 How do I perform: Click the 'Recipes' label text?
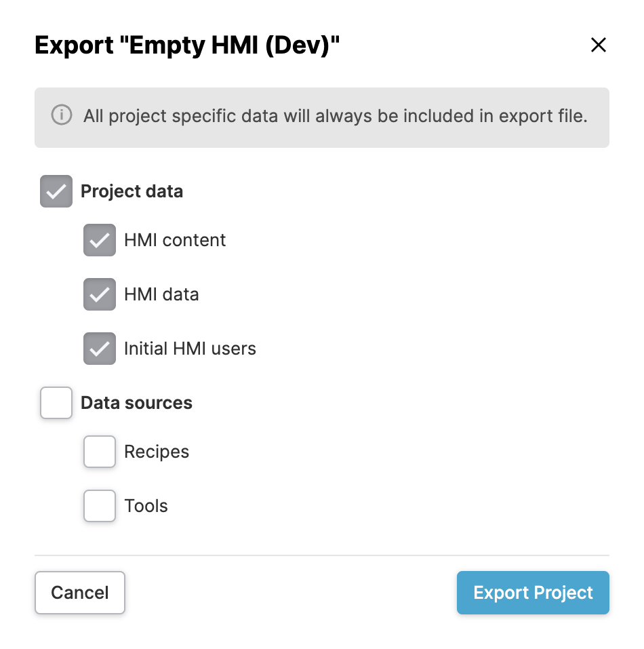click(157, 452)
